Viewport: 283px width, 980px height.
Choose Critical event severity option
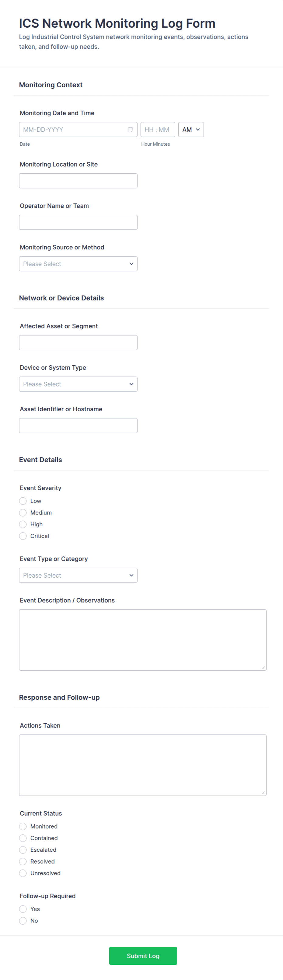click(x=23, y=536)
